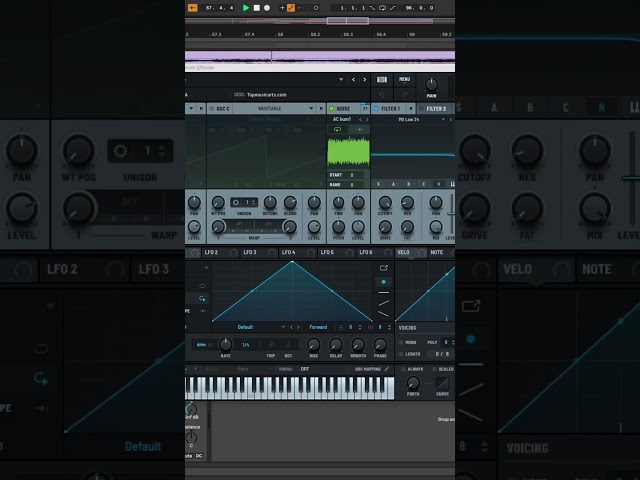Screen dimensions: 640x480
Task: Click the session record circle button
Action: [316, 8]
